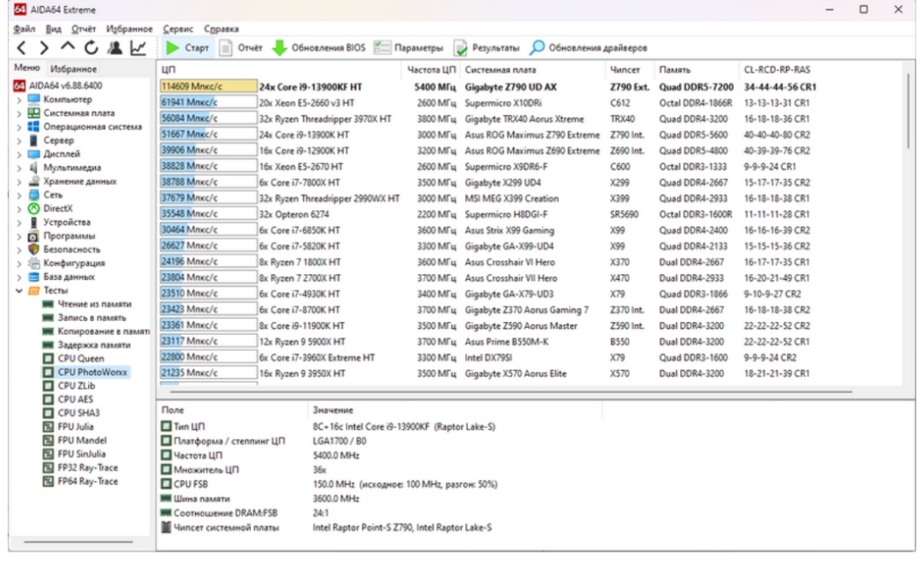Image resolution: width=924 pixels, height=566 pixels.
Task: Select FPU Julia benchmark
Action: coord(68,426)
